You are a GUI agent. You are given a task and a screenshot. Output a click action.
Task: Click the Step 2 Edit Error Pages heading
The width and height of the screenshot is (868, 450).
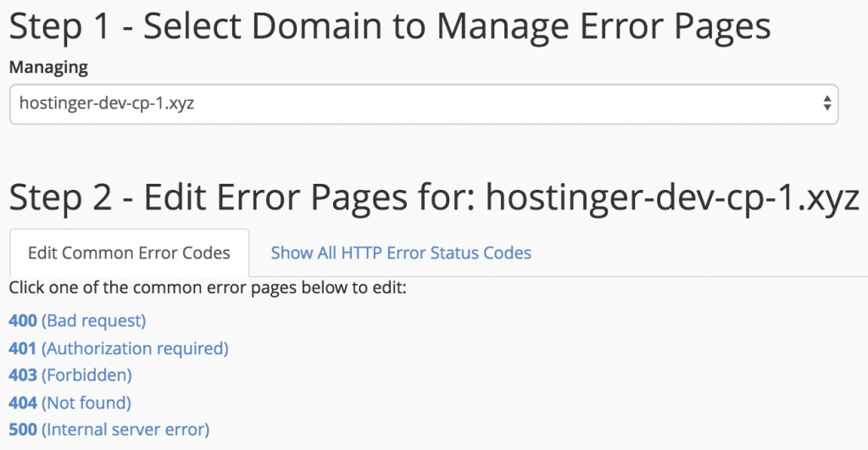[x=434, y=197]
